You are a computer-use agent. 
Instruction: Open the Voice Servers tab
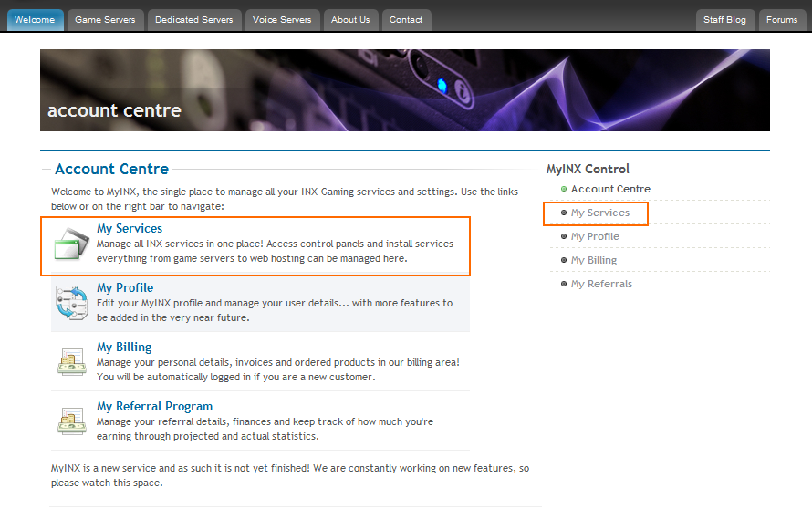[282, 20]
